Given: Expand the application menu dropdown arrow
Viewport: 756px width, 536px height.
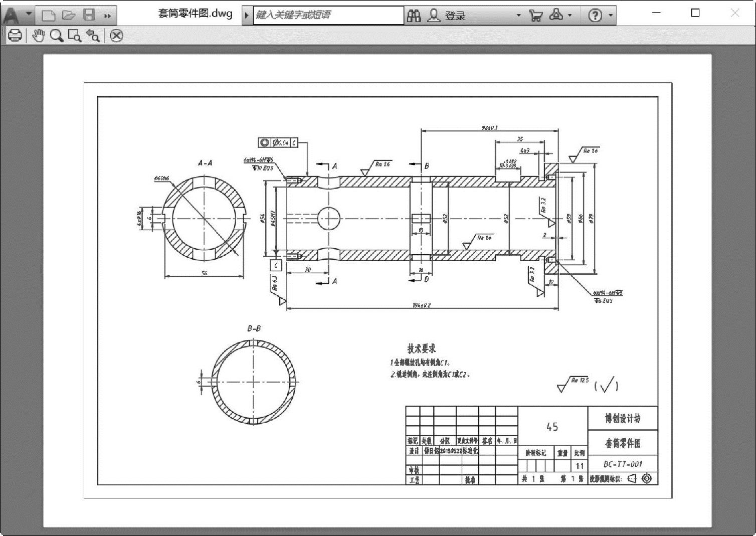Looking at the screenshot, I should pos(29,14).
